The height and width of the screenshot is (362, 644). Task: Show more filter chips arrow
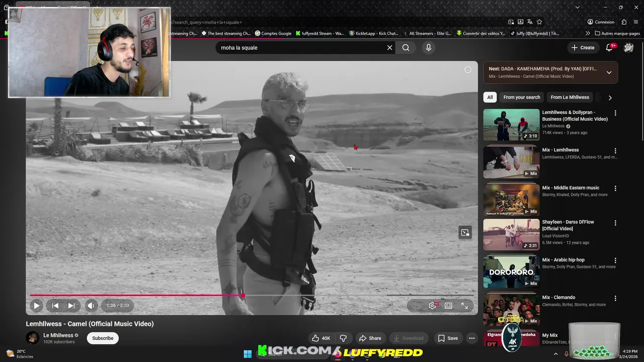(610, 98)
